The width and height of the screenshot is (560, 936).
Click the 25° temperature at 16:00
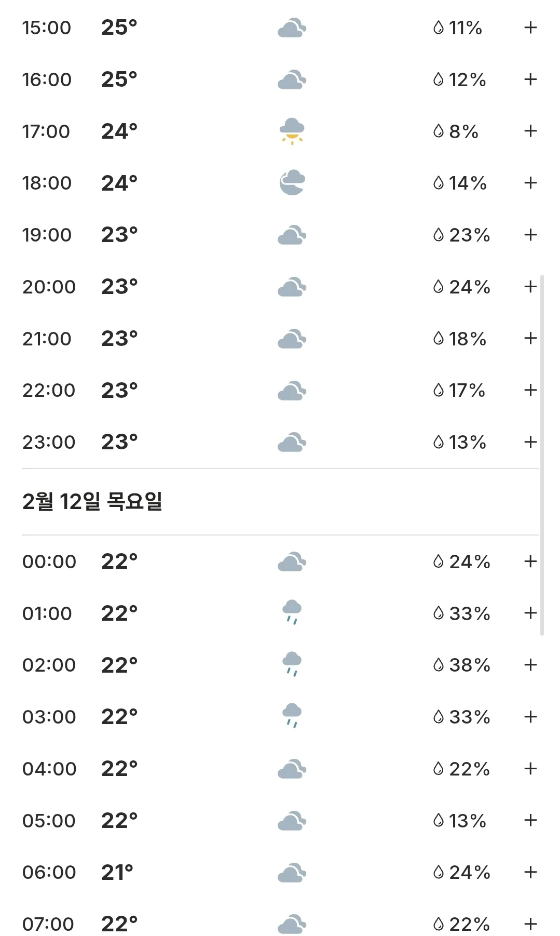[119, 79]
